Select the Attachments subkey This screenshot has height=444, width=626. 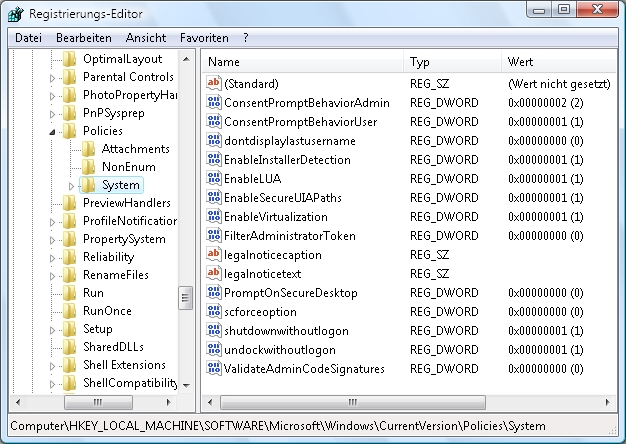(135, 149)
